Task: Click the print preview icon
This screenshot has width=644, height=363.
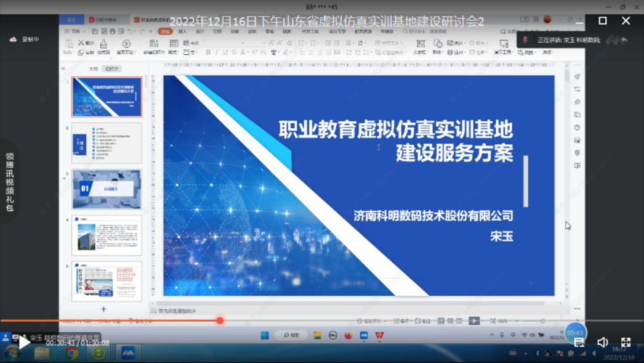Action: 121,31
